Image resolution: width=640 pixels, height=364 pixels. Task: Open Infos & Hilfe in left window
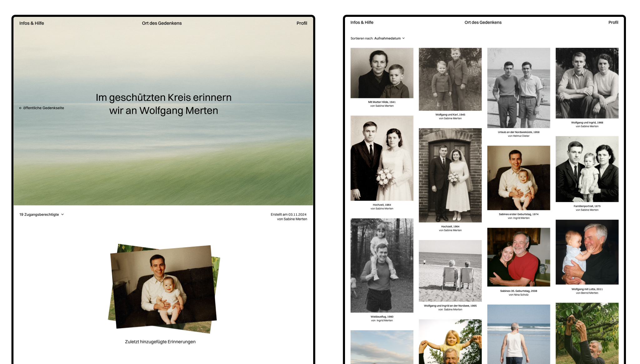32,23
